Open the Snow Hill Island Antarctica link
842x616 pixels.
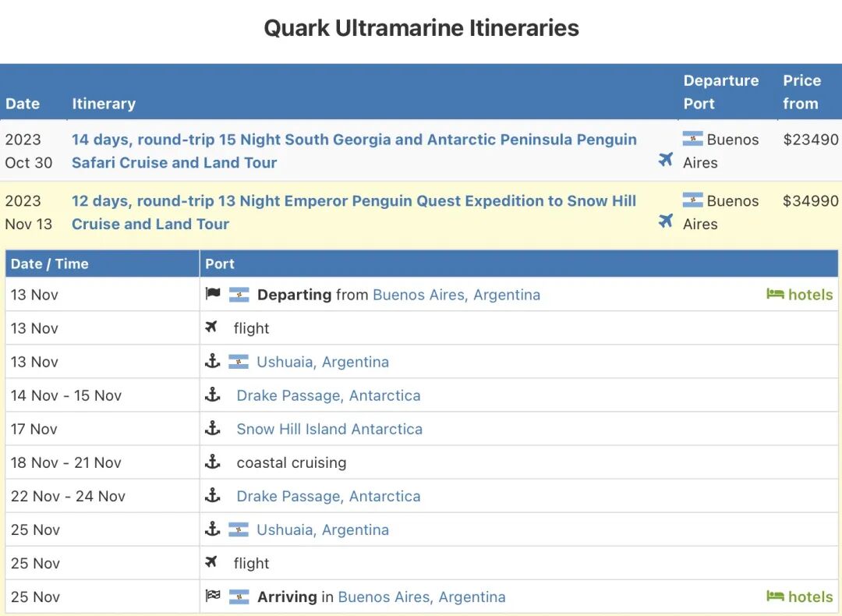(330, 429)
